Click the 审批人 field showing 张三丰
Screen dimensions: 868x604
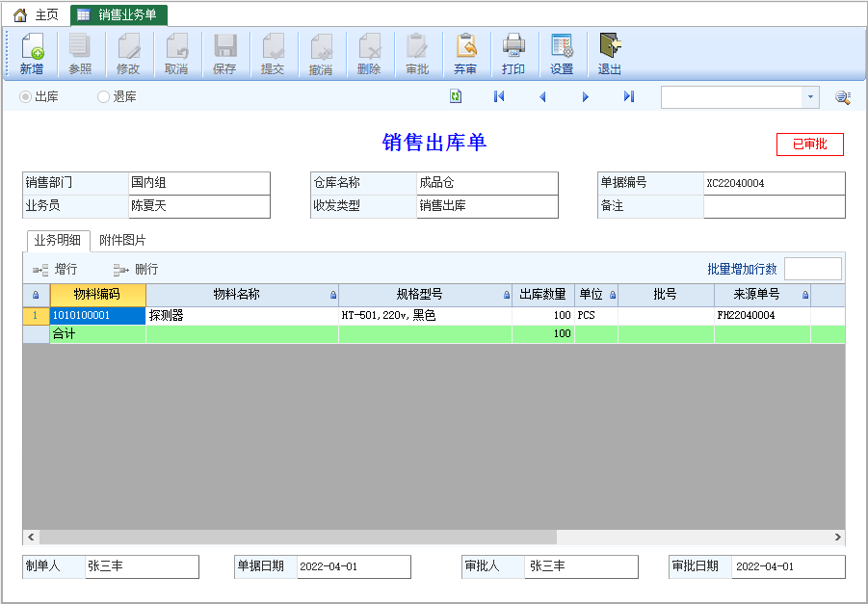pos(581,566)
